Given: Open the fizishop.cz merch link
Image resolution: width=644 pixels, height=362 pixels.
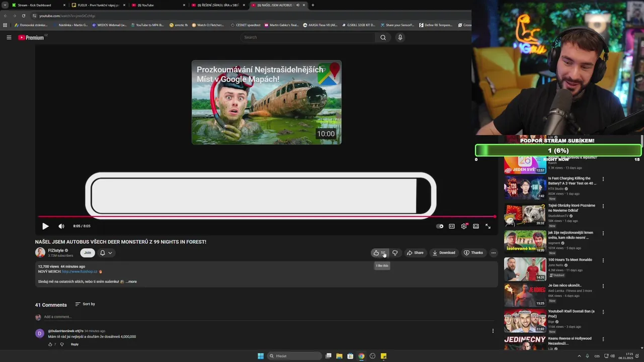Looking at the screenshot, I should [79, 271].
